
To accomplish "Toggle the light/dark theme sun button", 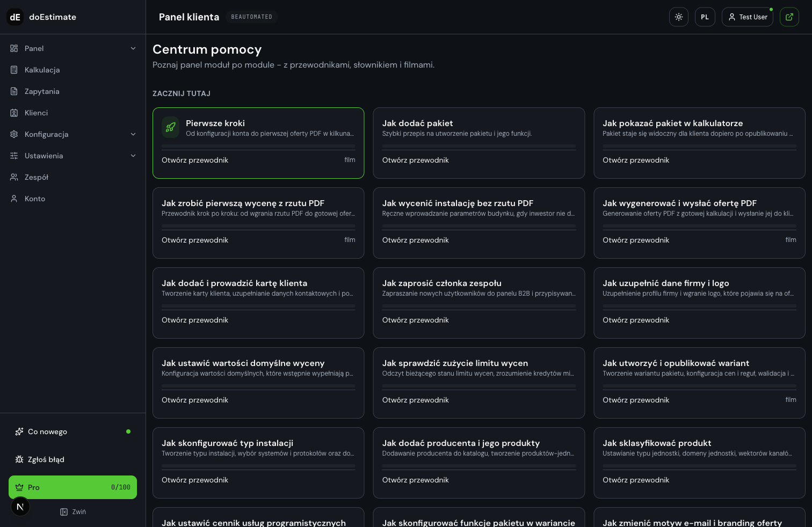I will coord(679,17).
